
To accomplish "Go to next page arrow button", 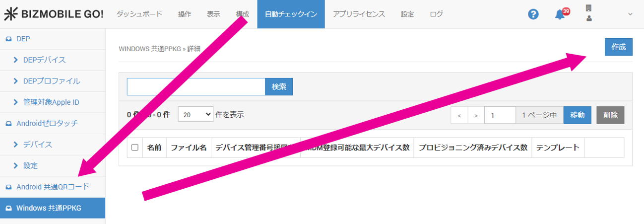I will coord(476,115).
